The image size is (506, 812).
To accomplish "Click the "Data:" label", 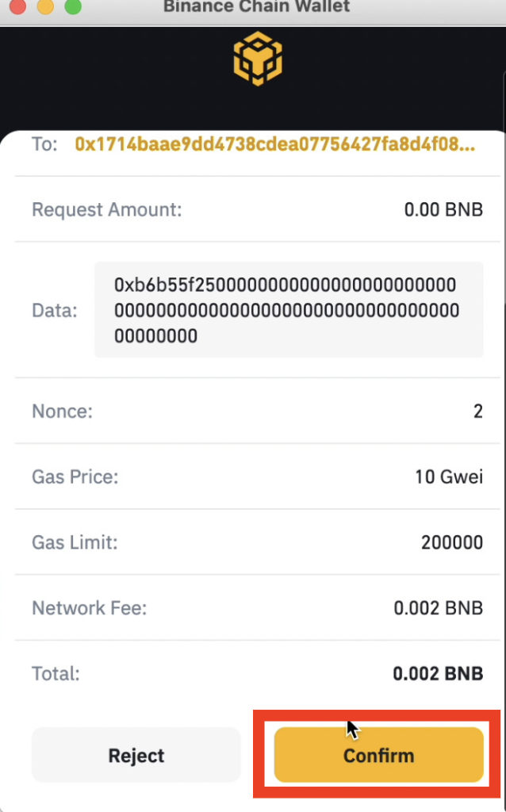I will [x=55, y=310].
